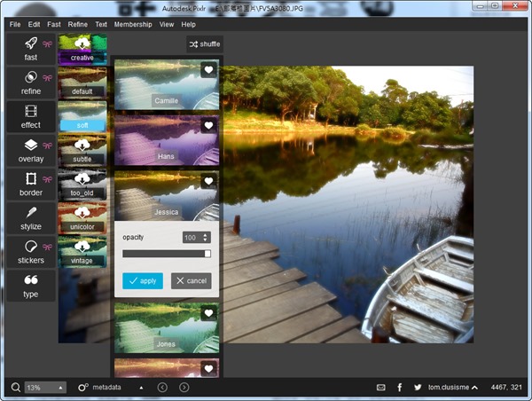This screenshot has height=401, width=532.
Task: Expand the tom.clusisme account menu
Action: pyautogui.click(x=474, y=388)
